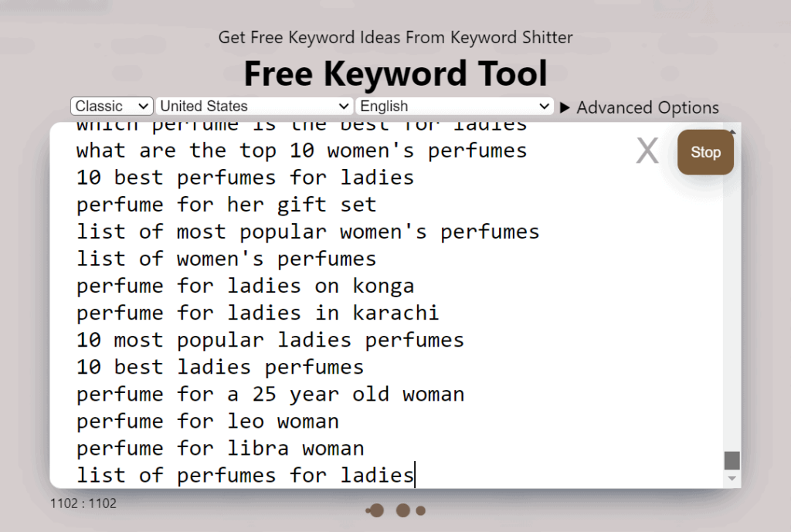The height and width of the screenshot is (532, 791).
Task: Click the line '10 best ladies perfumes'
Action: click(x=219, y=367)
